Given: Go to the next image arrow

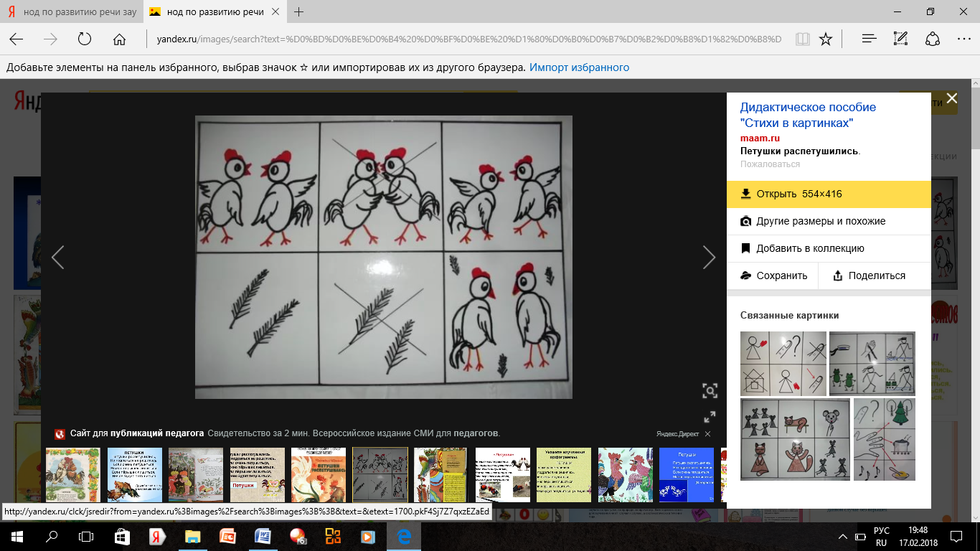Looking at the screenshot, I should (709, 257).
